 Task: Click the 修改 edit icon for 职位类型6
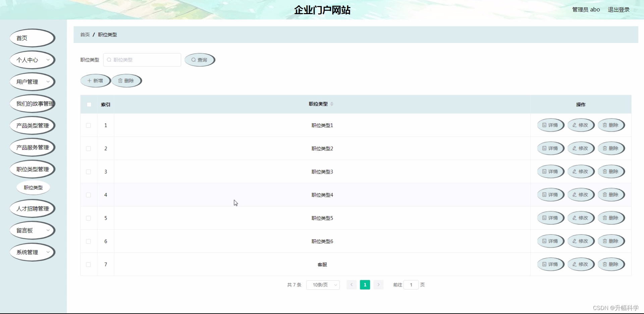pos(575,241)
